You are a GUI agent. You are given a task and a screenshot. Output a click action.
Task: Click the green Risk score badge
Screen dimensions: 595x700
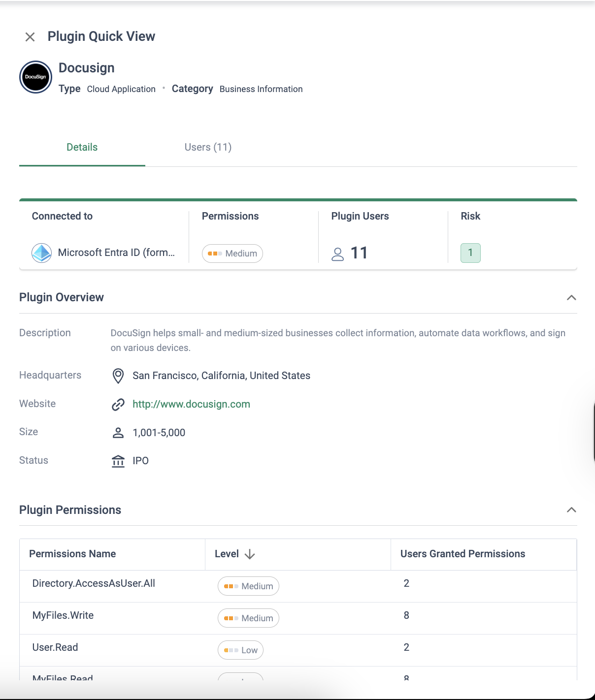470,253
